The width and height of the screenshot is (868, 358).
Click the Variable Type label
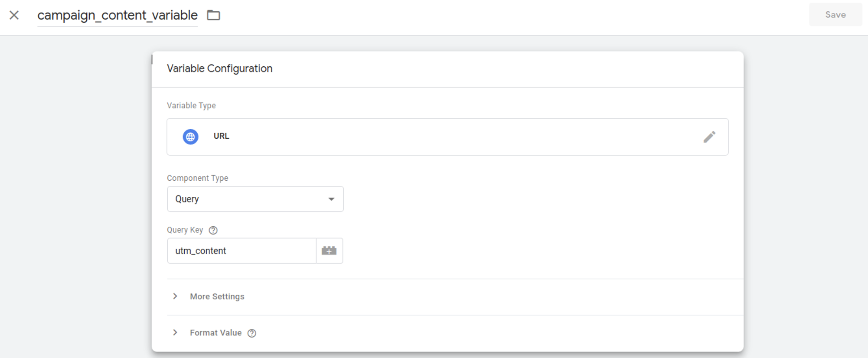coord(191,106)
